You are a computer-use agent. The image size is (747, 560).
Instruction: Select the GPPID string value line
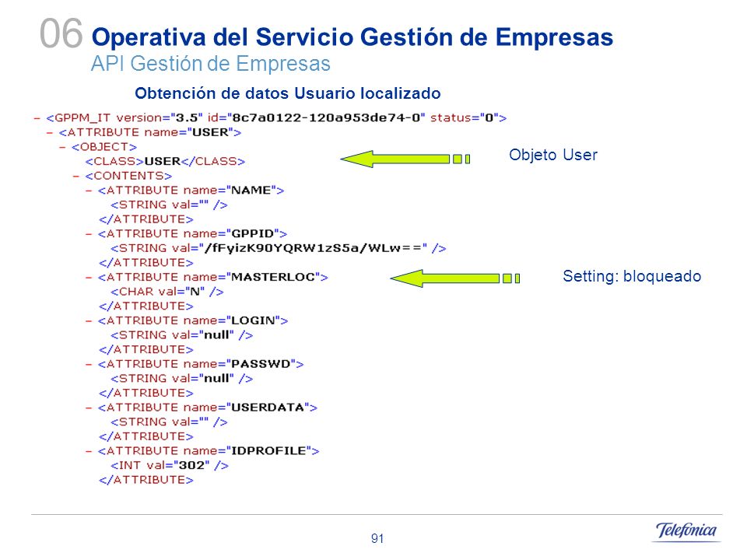click(279, 248)
